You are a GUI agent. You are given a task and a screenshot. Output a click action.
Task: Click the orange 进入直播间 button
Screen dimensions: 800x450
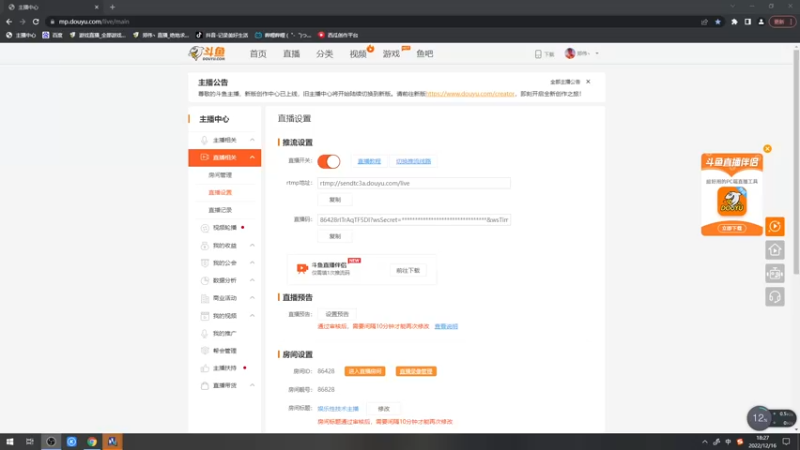365,371
